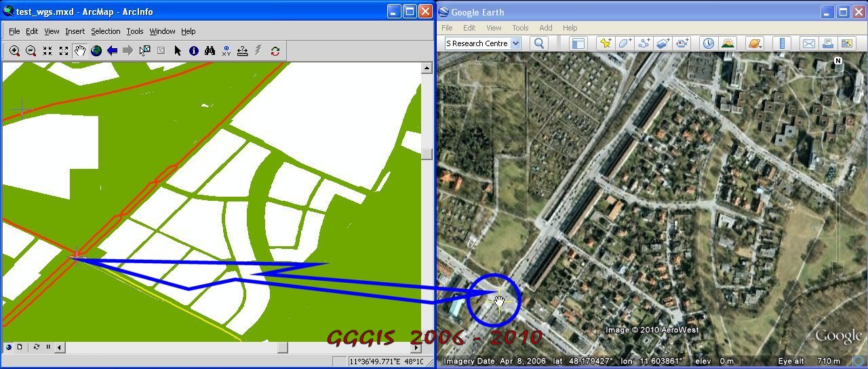Open the Selection menu
Image resolution: width=868 pixels, height=369 pixels.
pyautogui.click(x=105, y=31)
